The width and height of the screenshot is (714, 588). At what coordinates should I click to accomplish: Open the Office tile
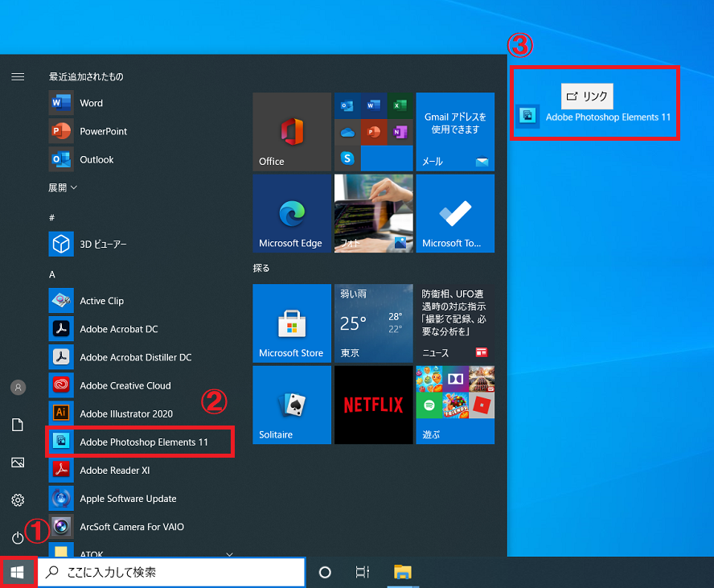click(292, 132)
